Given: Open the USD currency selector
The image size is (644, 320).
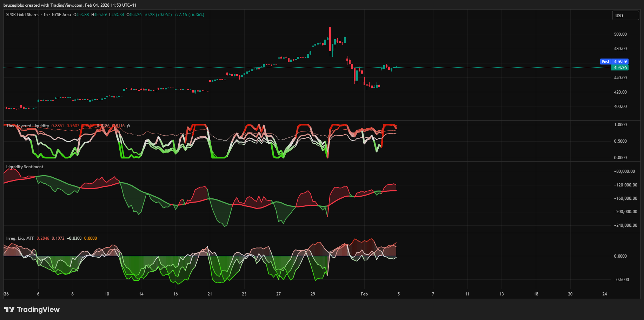Looking at the screenshot, I should (625, 16).
